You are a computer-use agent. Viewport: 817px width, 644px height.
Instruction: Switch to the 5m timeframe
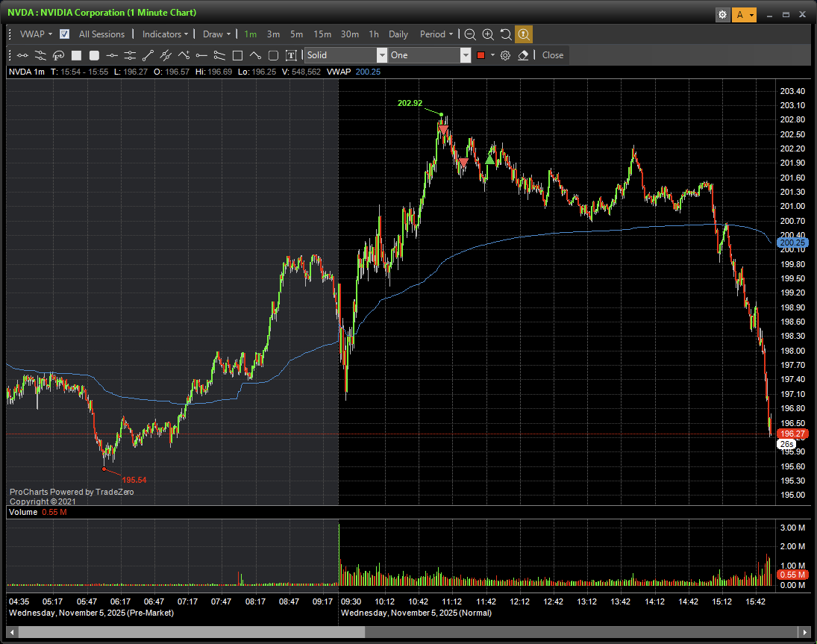[296, 34]
